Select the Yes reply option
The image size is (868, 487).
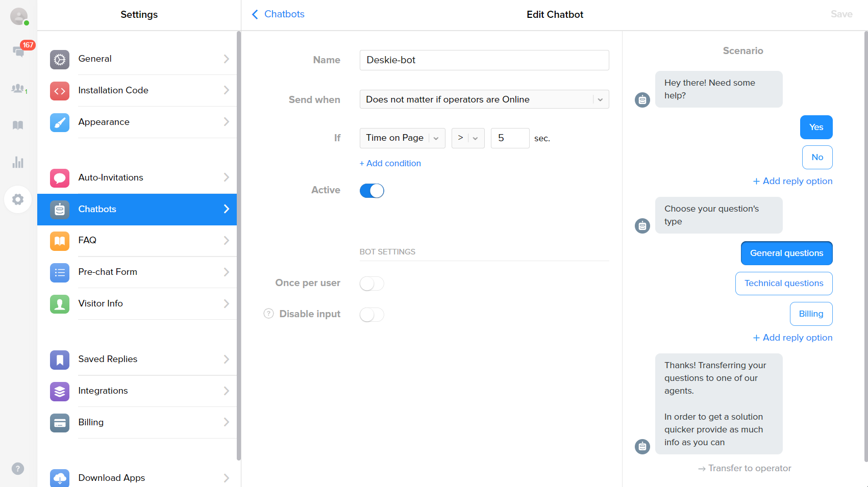pyautogui.click(x=816, y=127)
